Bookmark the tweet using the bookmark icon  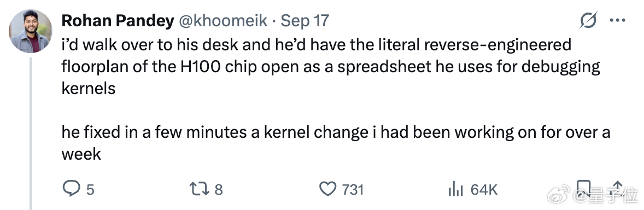pyautogui.click(x=583, y=189)
